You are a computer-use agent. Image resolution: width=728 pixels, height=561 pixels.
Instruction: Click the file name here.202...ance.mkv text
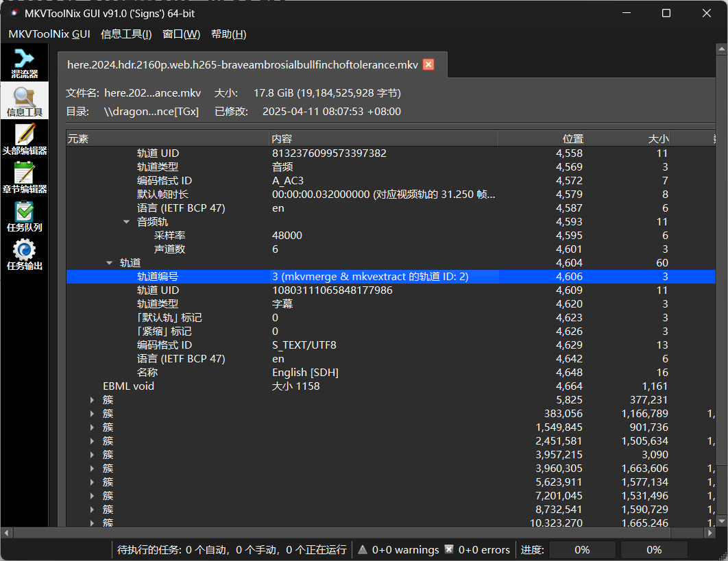click(x=152, y=92)
